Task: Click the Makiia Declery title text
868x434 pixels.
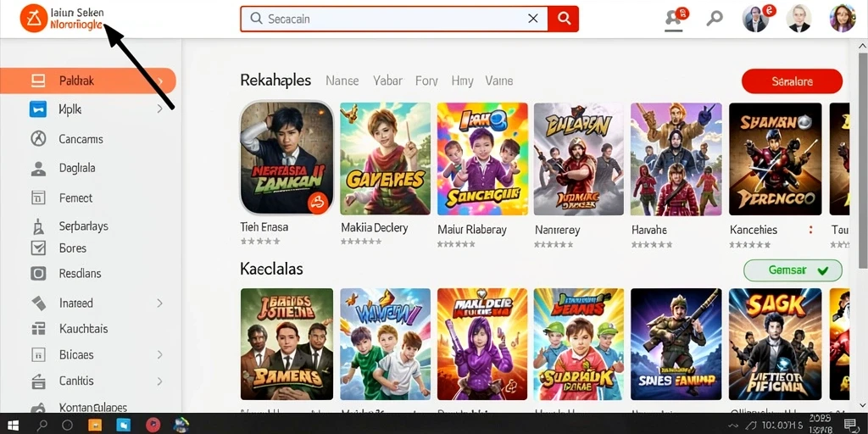Action: pyautogui.click(x=374, y=228)
